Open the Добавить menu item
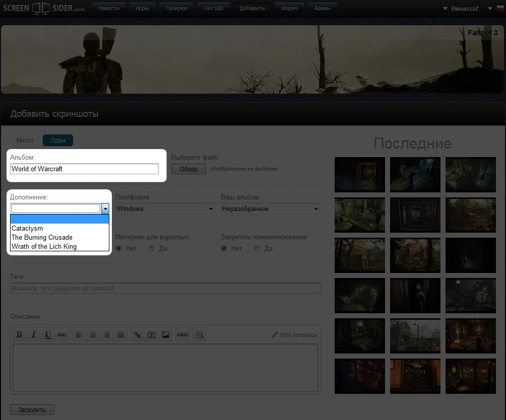 coord(252,9)
